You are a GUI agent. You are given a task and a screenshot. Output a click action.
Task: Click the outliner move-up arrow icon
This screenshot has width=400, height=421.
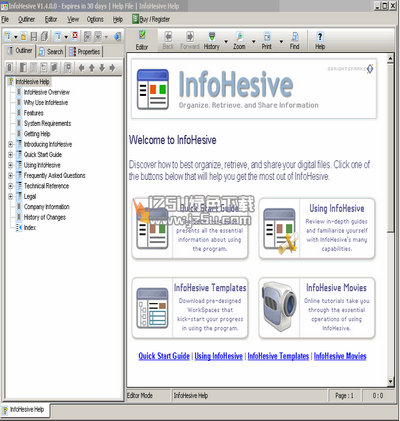[92, 68]
